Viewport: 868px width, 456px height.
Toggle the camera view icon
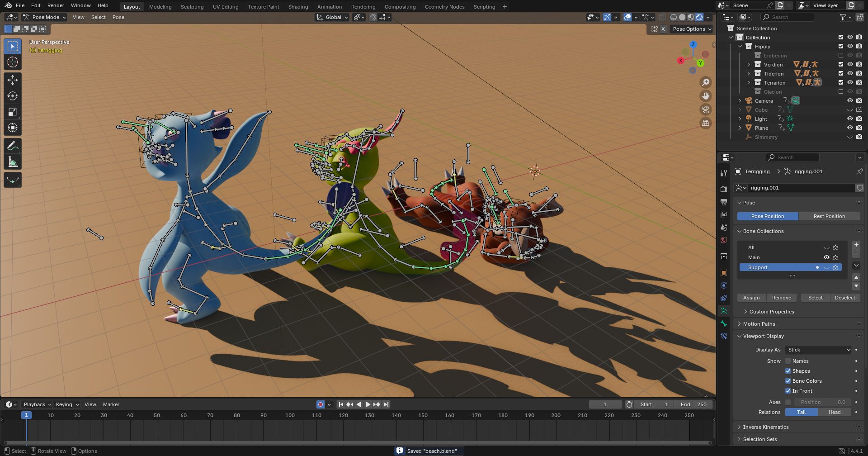(705, 109)
